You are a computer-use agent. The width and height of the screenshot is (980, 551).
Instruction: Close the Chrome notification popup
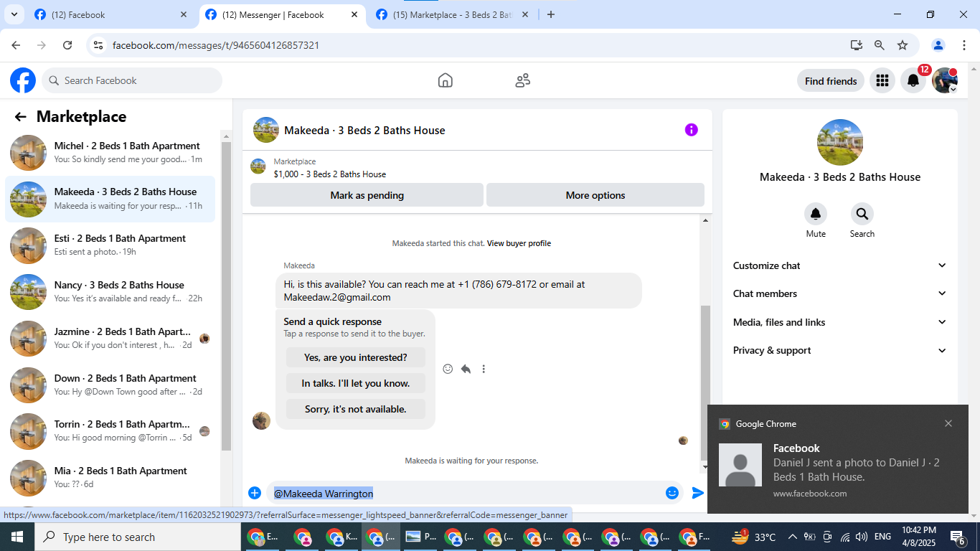948,423
